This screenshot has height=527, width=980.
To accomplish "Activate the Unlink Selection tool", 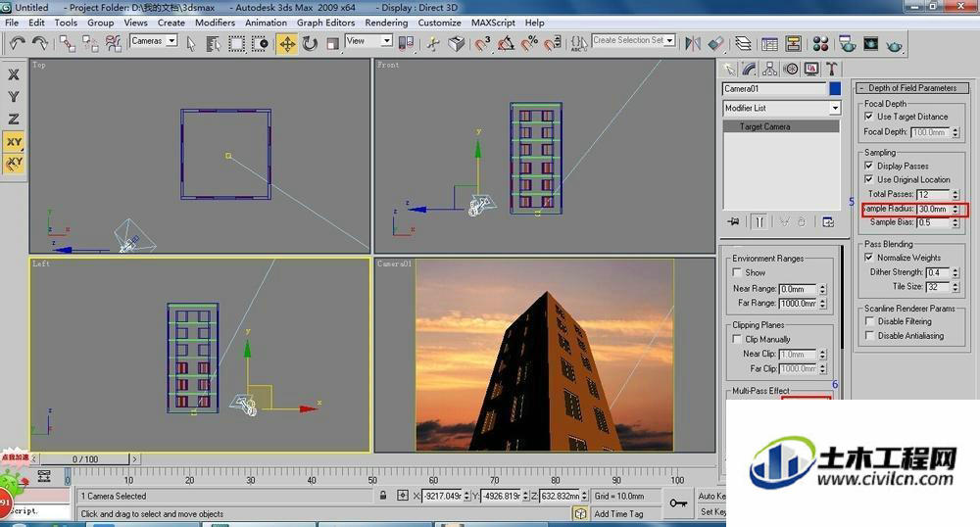I will tap(90, 43).
